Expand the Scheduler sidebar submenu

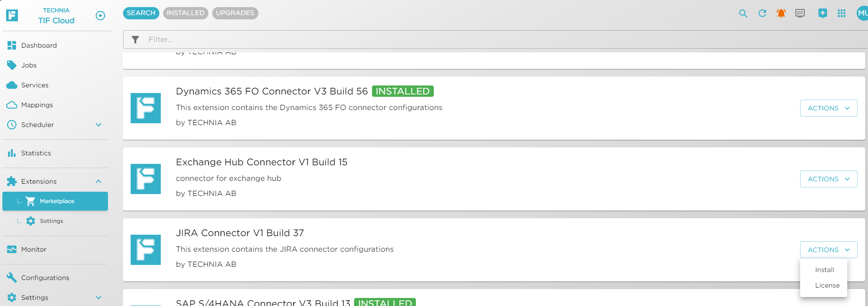click(x=99, y=125)
